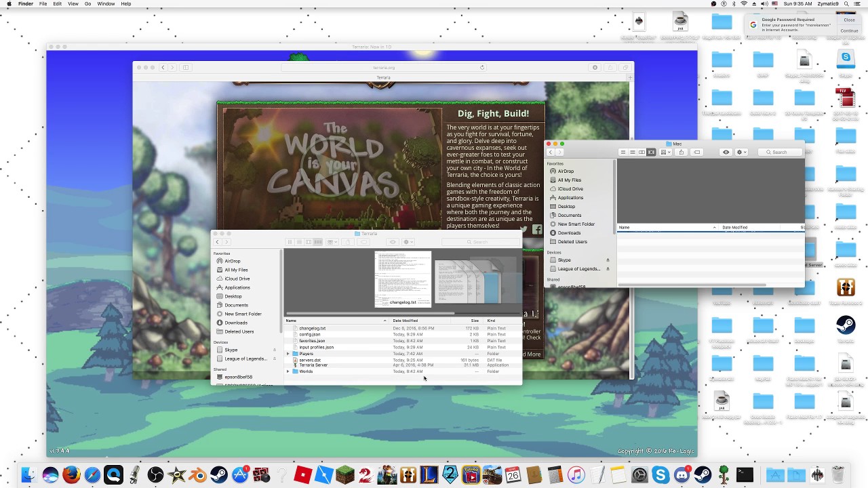The height and width of the screenshot is (488, 868).
Task: Open Skype from the Dock
Action: pyautogui.click(x=660, y=475)
